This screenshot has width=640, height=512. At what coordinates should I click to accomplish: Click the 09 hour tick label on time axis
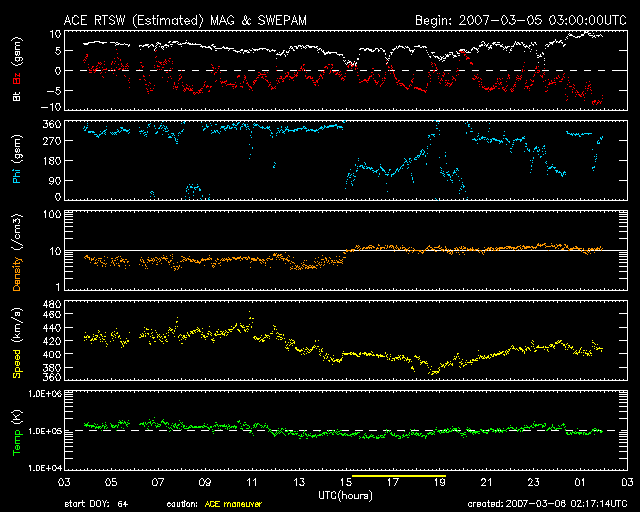click(204, 482)
